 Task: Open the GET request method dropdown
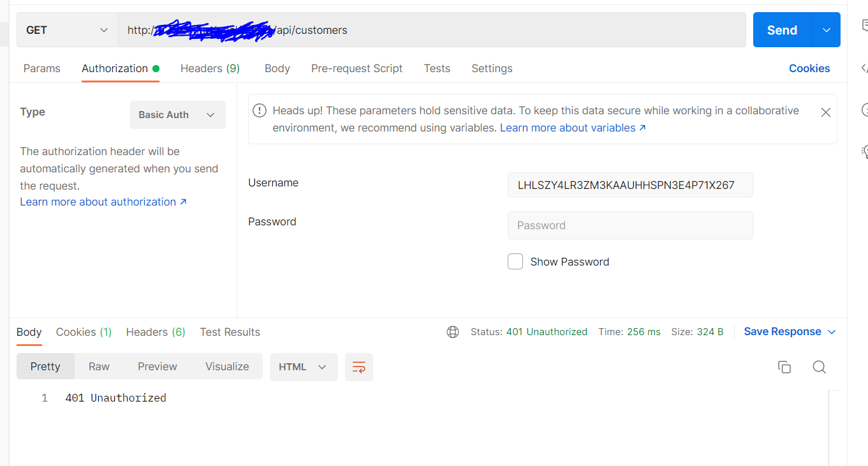pos(67,29)
